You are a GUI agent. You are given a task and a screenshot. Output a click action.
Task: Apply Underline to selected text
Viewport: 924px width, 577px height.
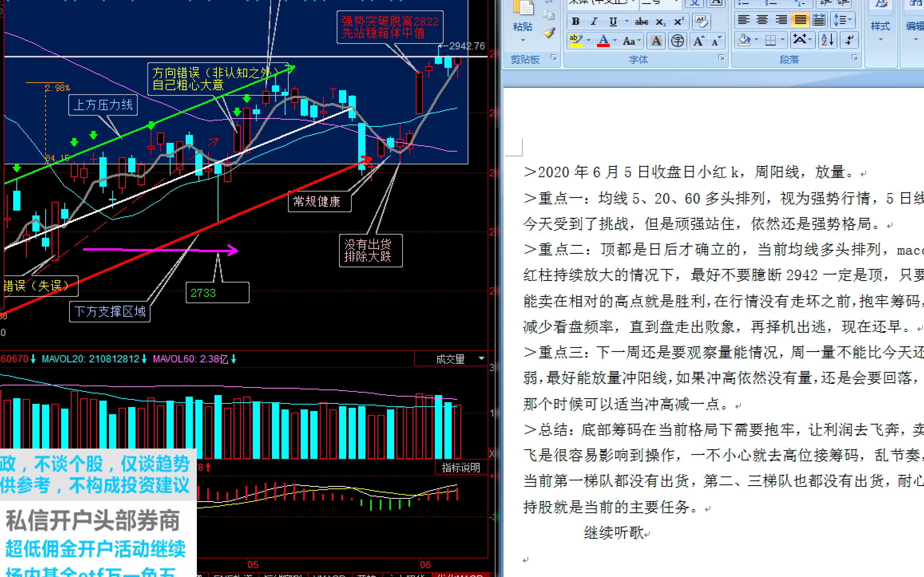[613, 22]
